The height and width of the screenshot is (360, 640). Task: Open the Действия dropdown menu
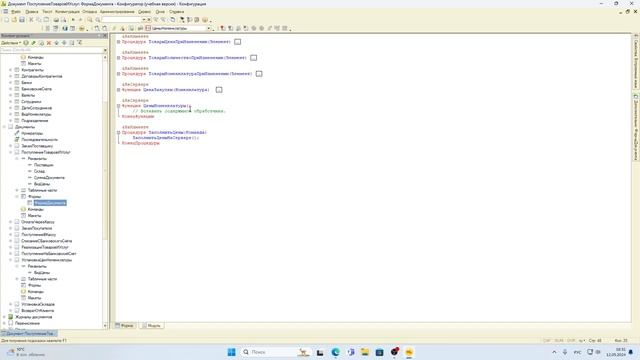[x=11, y=42]
